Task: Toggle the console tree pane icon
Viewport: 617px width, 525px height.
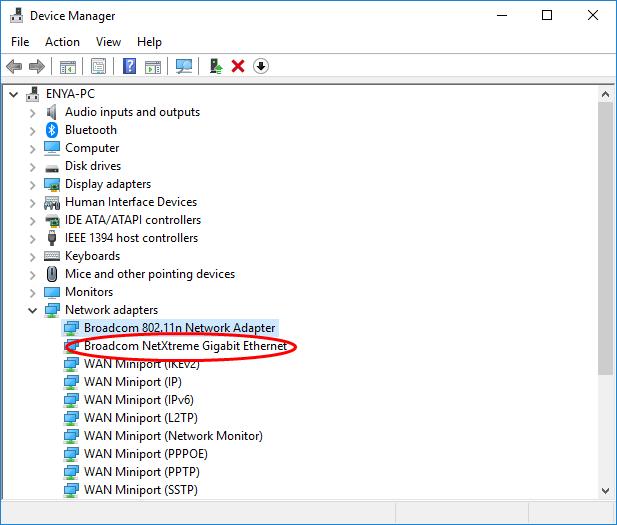Action: (68, 66)
